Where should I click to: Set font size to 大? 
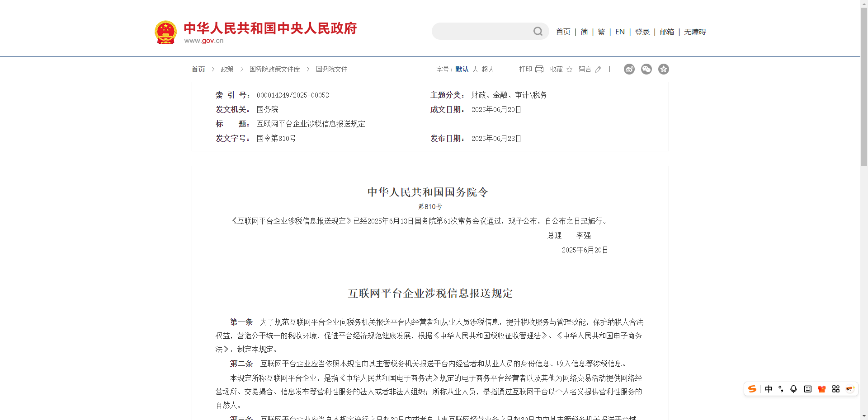tap(475, 69)
